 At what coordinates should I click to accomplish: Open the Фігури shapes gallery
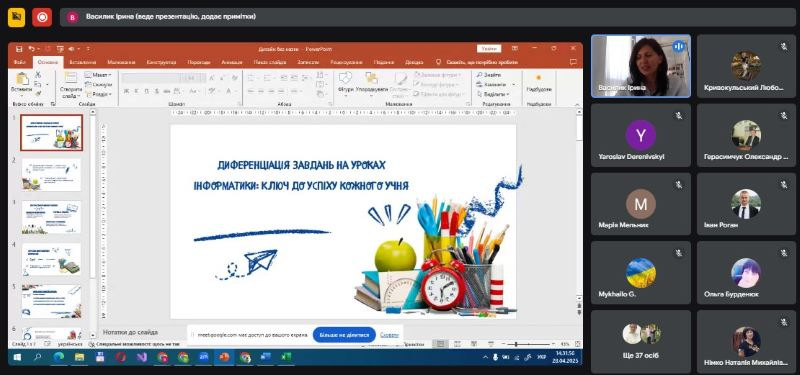345,84
